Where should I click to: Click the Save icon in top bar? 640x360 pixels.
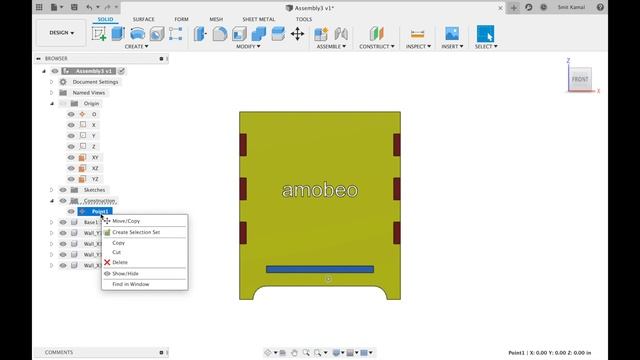click(74, 7)
